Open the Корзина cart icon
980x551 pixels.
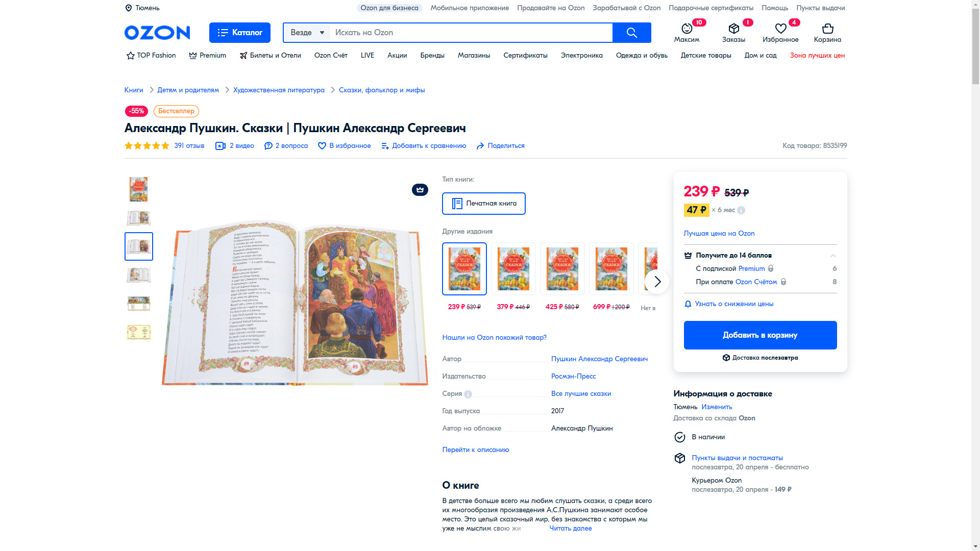coord(827,29)
